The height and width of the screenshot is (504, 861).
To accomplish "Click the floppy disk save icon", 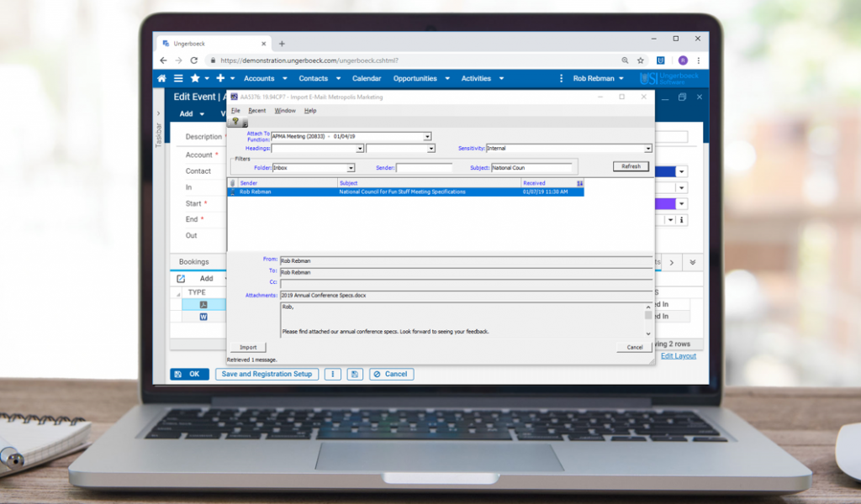I will click(355, 374).
